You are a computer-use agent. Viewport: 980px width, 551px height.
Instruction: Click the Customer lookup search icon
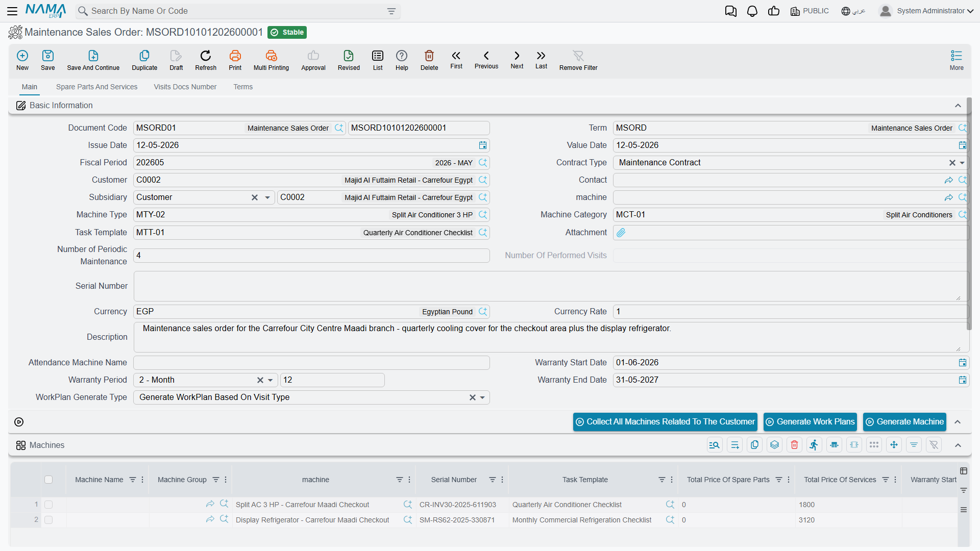point(483,180)
